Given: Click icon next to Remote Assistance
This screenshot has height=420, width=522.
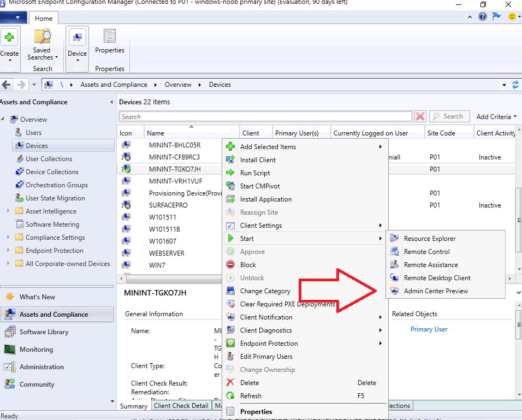Looking at the screenshot, I should [x=394, y=264].
